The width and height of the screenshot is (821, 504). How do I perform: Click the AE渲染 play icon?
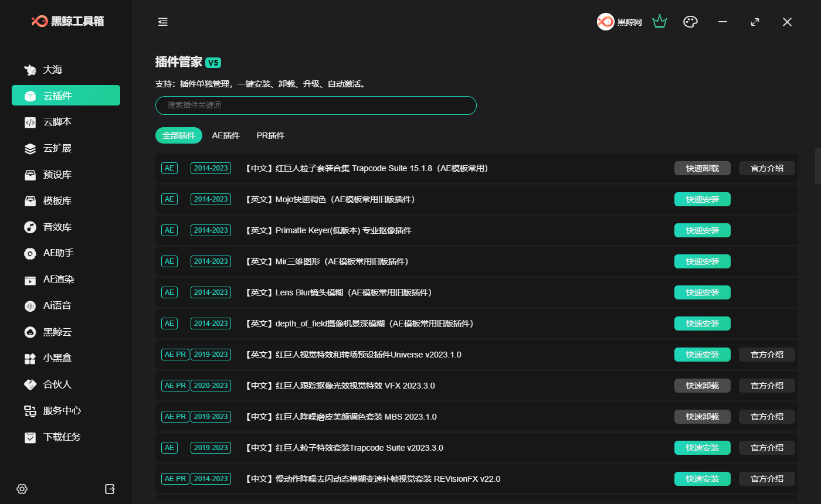pyautogui.click(x=30, y=280)
